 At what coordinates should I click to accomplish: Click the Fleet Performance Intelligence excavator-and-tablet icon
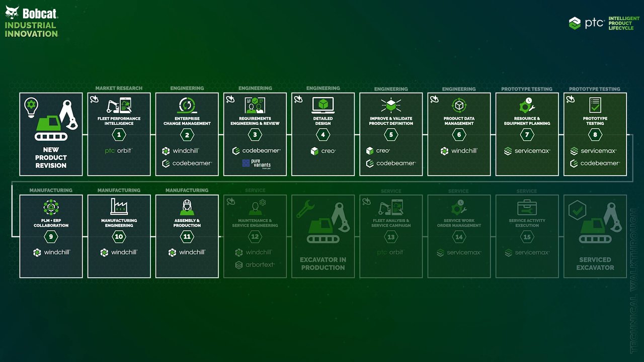119,105
